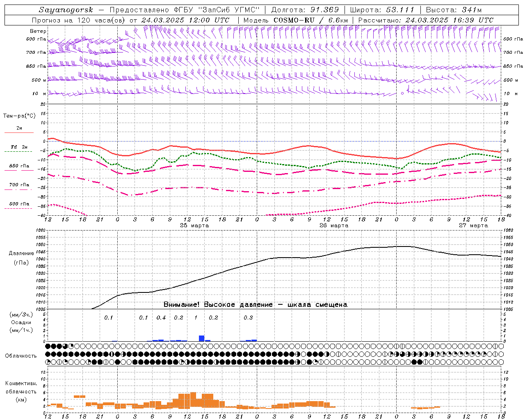Click the (мм/3ч.) precipitation unit label

tap(21, 315)
